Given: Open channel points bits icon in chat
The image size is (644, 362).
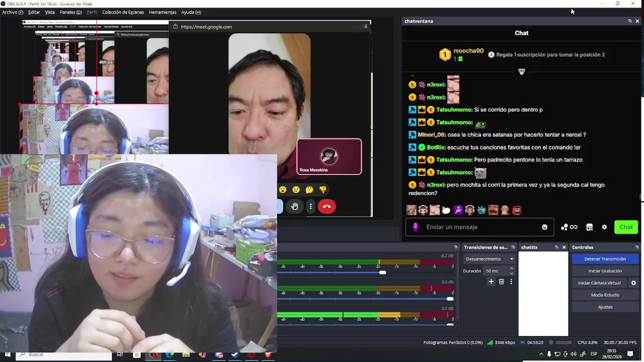Looking at the screenshot, I should [x=569, y=227].
